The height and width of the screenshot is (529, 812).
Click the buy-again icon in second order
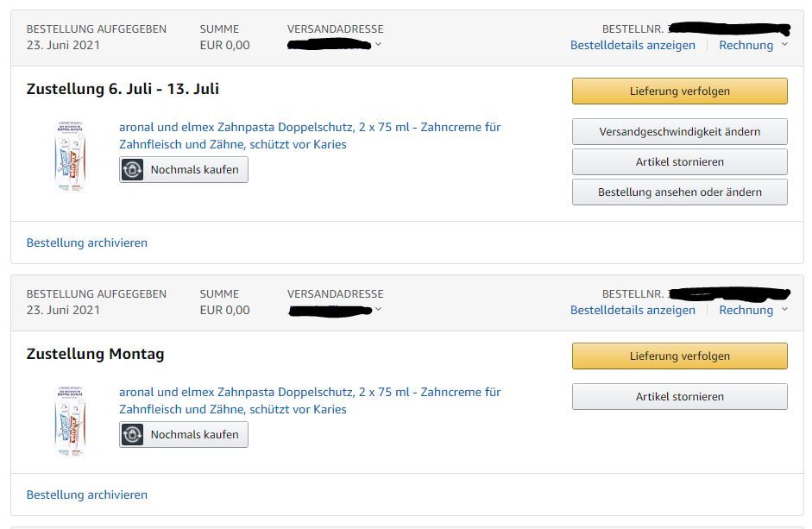pyautogui.click(x=132, y=434)
